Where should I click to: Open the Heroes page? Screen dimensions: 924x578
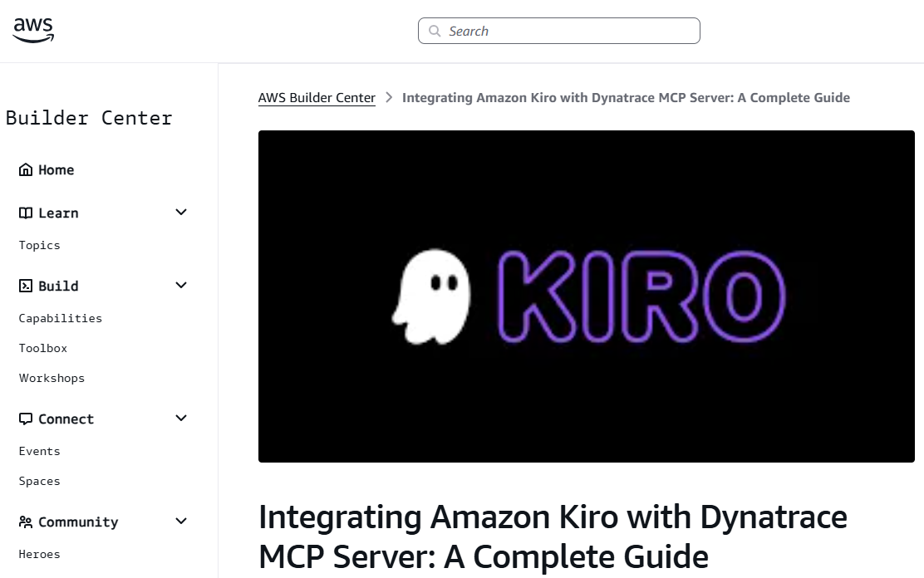39,554
